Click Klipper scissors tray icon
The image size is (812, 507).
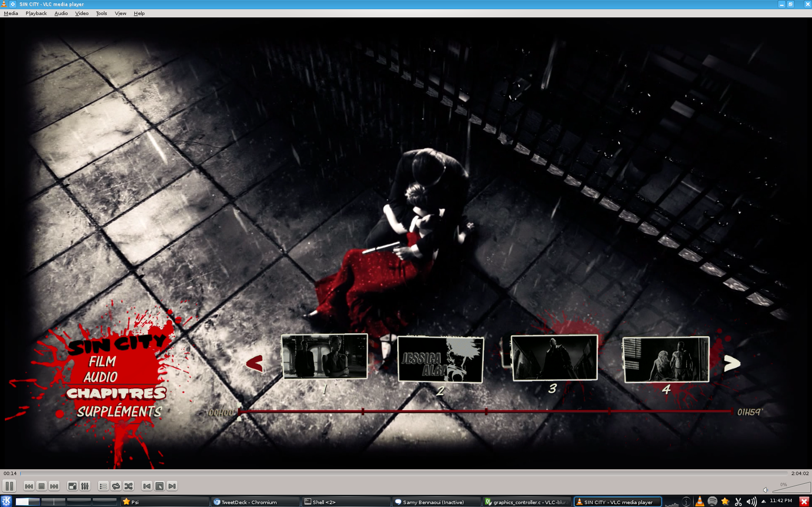pyautogui.click(x=738, y=502)
